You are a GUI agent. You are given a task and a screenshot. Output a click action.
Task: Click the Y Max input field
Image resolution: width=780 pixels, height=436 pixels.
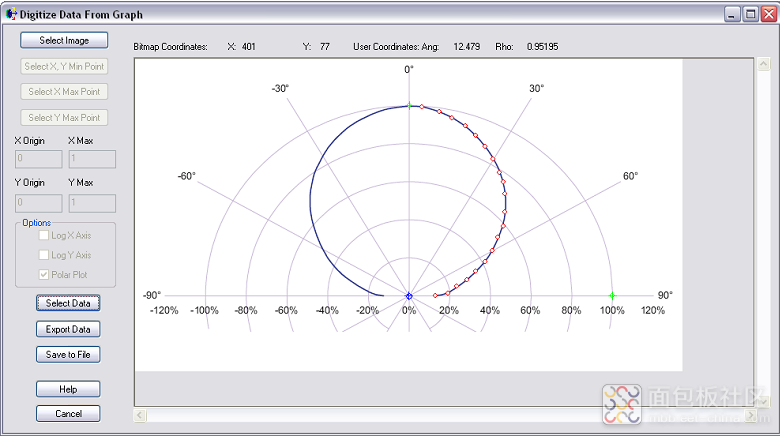point(92,203)
